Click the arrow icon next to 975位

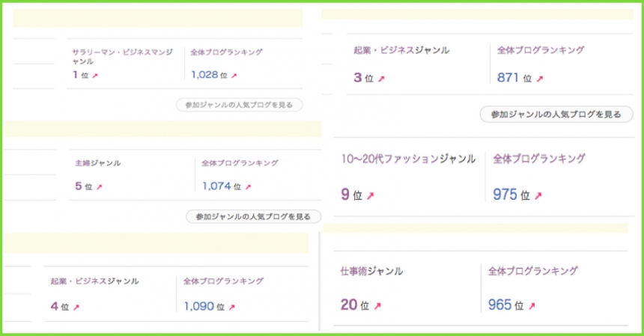(538, 196)
